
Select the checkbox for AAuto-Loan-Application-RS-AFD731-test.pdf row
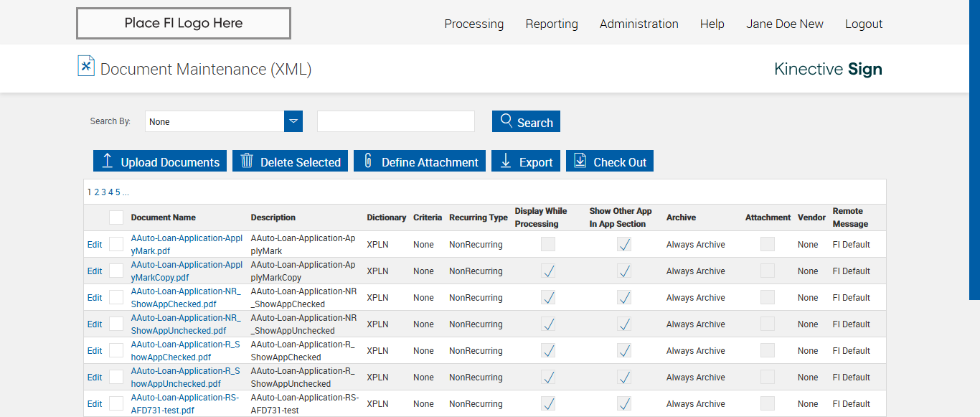[x=116, y=404]
